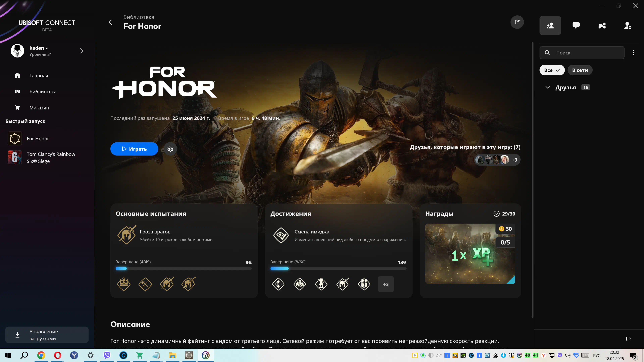Viewport: 644px width, 362px height.
Task: Open Windows Start menu
Action: coord(8,355)
